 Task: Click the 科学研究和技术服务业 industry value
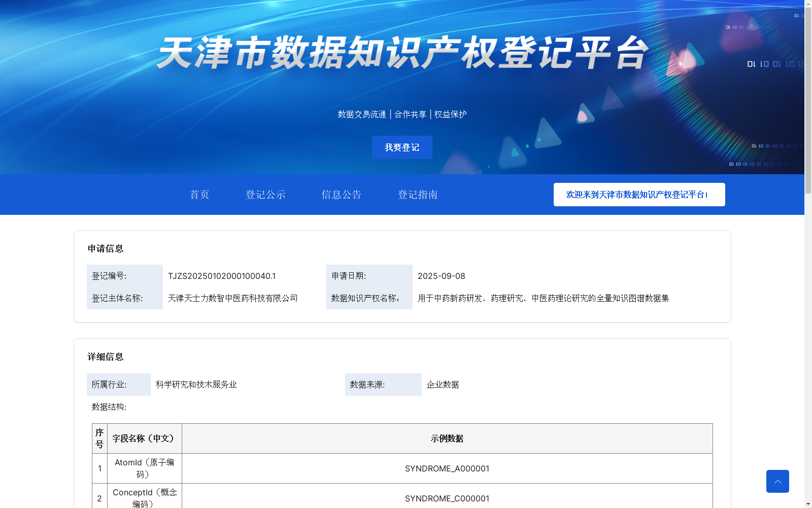[x=196, y=385]
